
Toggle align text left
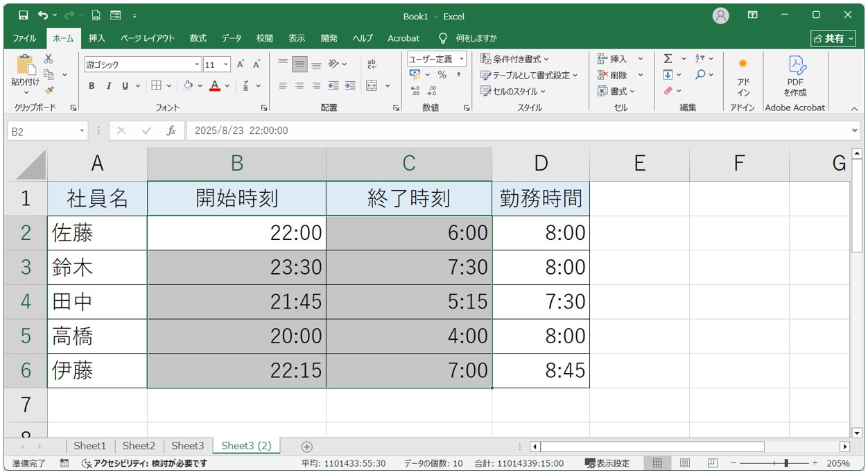(x=283, y=86)
